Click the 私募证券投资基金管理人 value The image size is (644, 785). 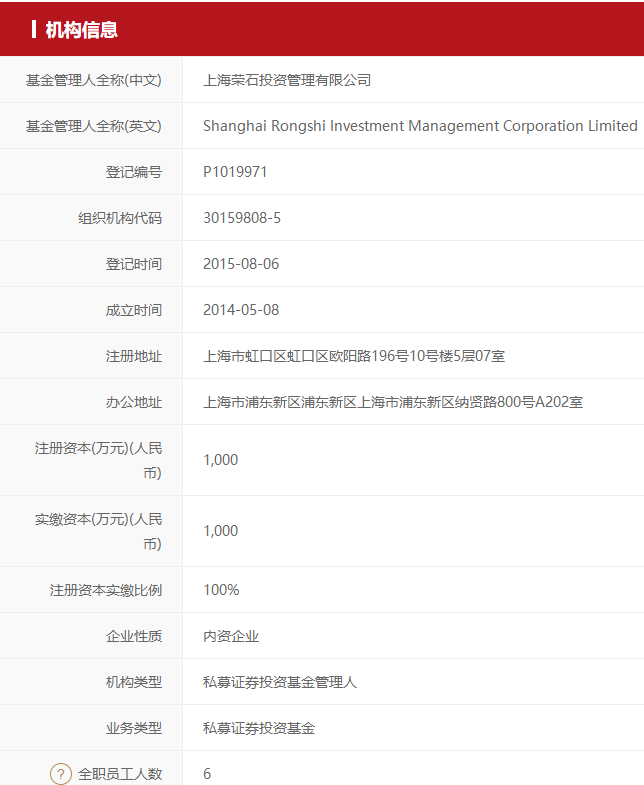(280, 682)
